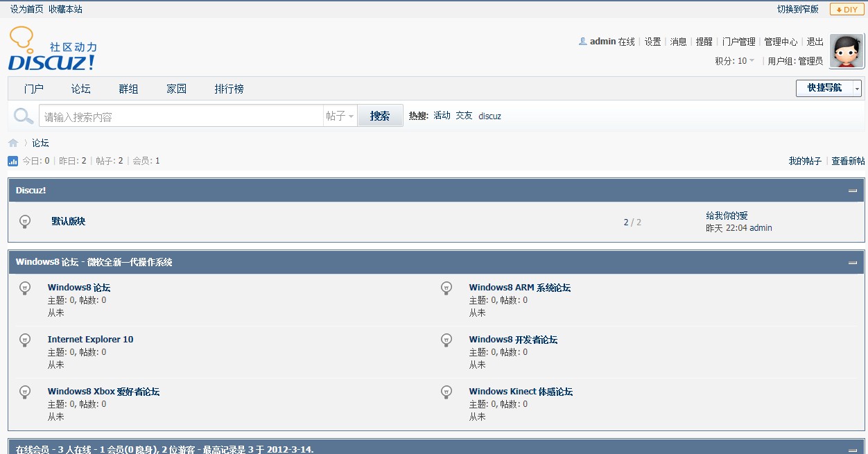The image size is (868, 454).
Task: Click the lightbulb icon beside Windows8 ARM 系统论坛
Action: point(447,288)
